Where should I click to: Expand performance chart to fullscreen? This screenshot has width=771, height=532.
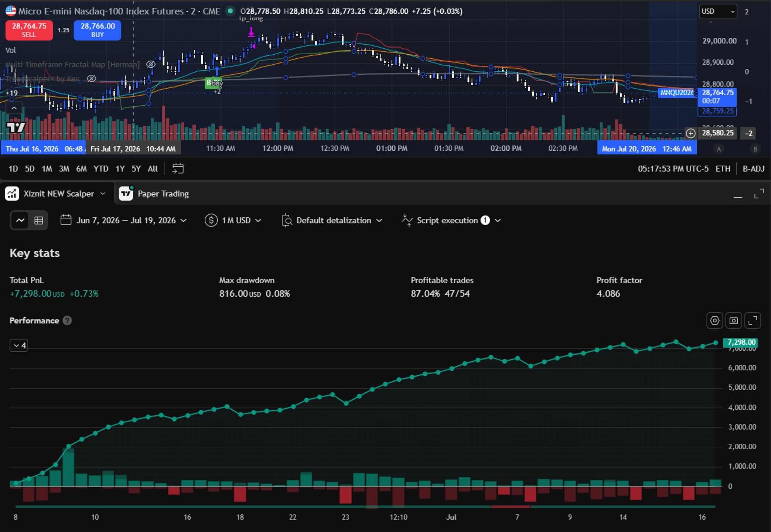point(753,321)
